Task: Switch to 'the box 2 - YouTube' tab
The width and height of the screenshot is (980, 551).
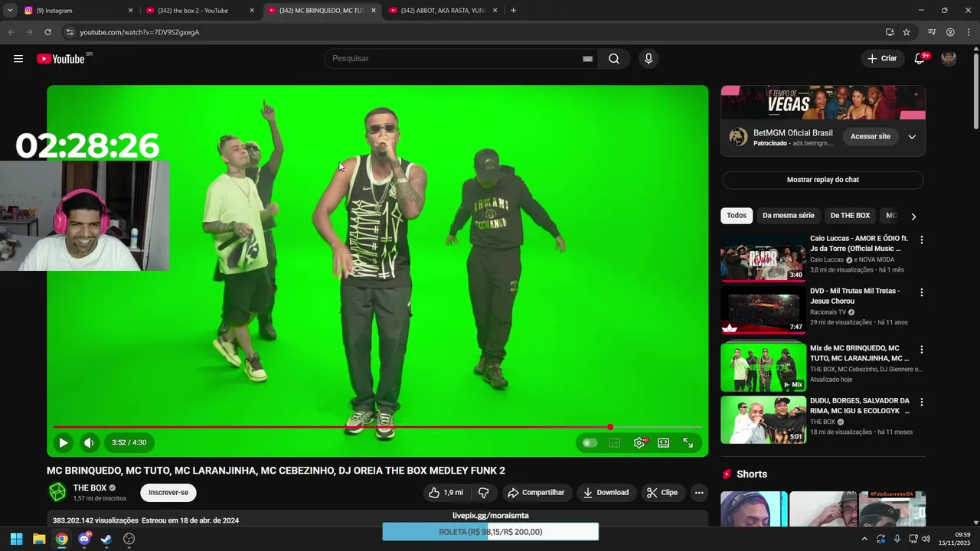Action: tap(200, 11)
